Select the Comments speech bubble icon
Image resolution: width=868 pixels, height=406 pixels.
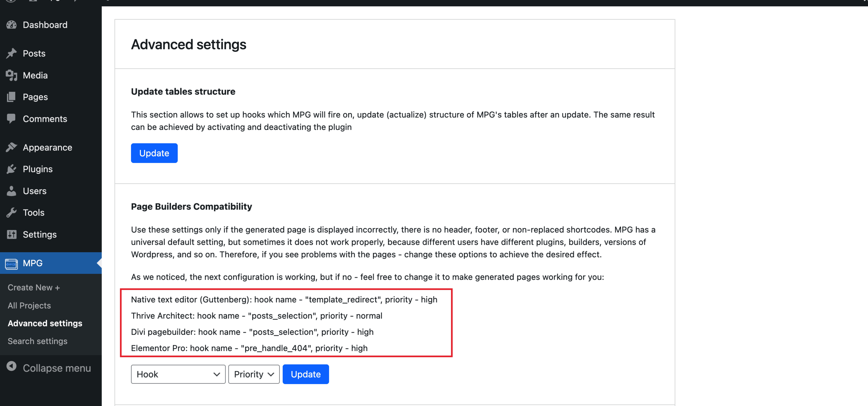(x=11, y=118)
